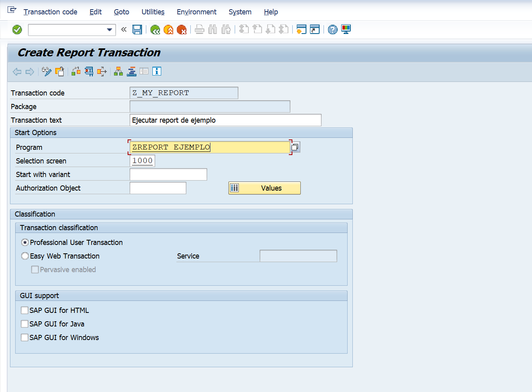This screenshot has height=392, width=532.
Task: Open the Utilities menu
Action: [x=153, y=12]
